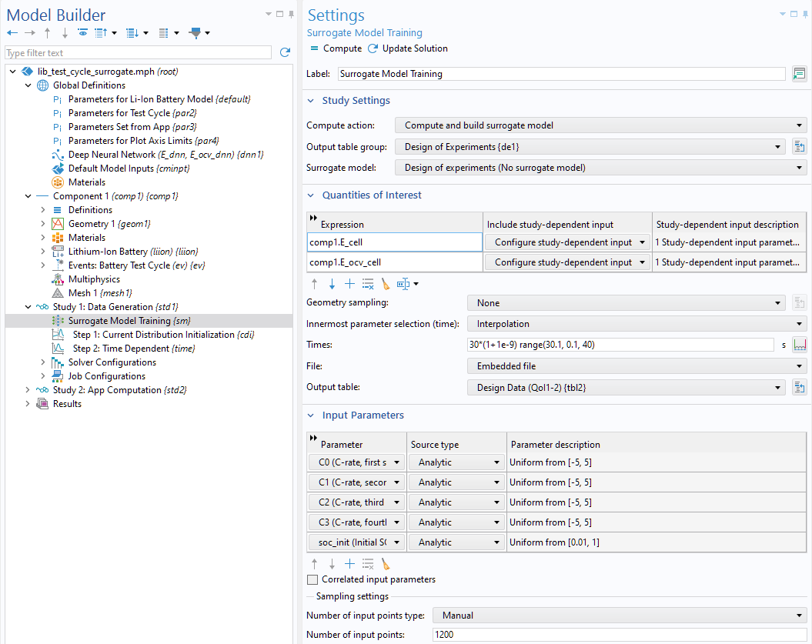Viewport: 812px width, 644px height.
Task: Collapse the Study Settings section
Action: (312, 101)
